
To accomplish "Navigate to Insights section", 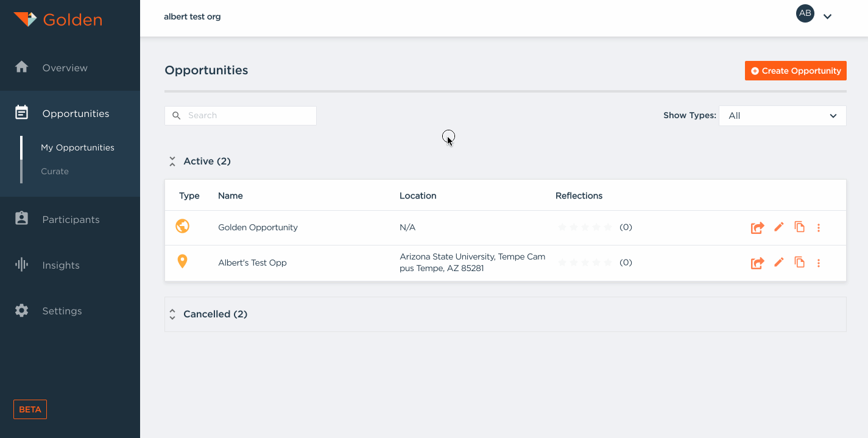I will point(61,265).
